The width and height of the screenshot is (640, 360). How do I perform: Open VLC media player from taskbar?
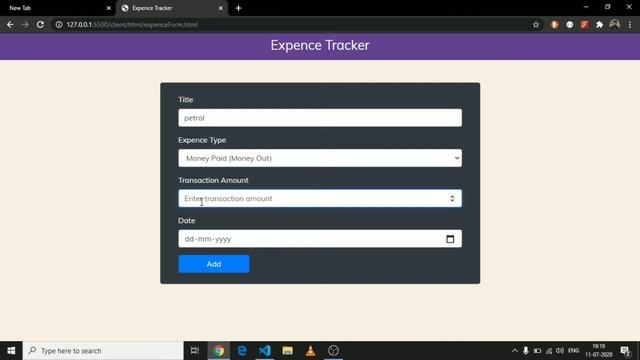pos(311,351)
